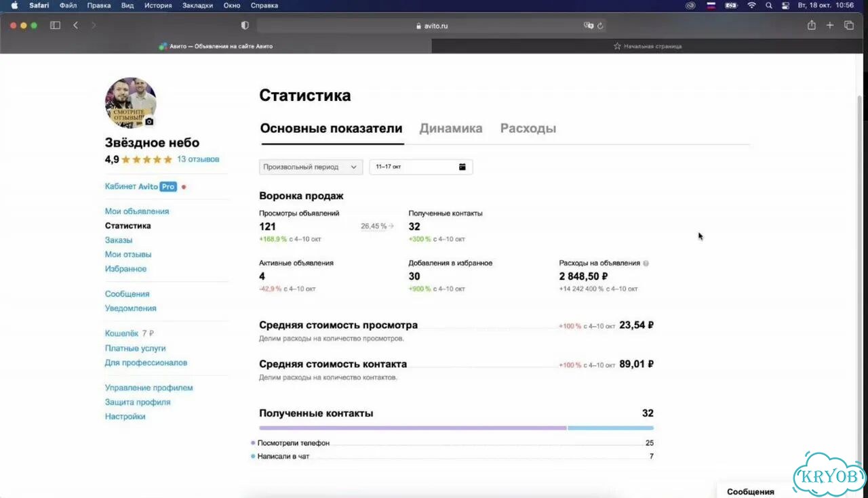Open Мои отзывы in sidebar
This screenshot has width=868, height=498.
point(128,255)
